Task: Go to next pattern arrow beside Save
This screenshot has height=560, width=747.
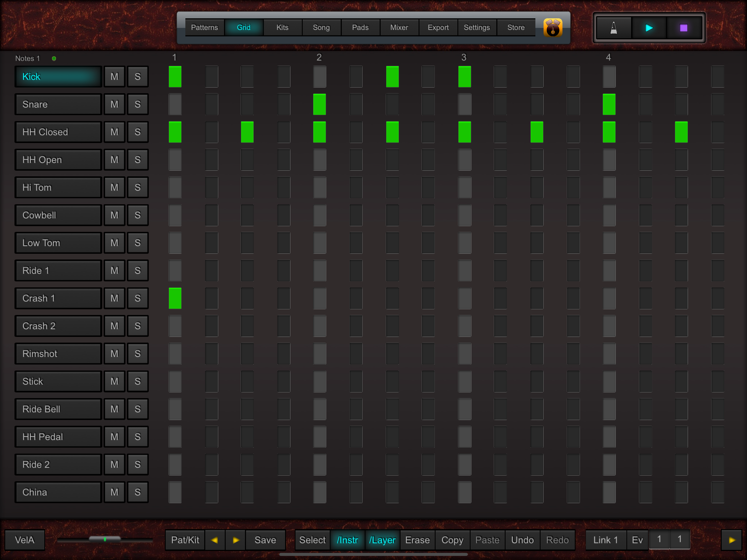Action: [236, 540]
